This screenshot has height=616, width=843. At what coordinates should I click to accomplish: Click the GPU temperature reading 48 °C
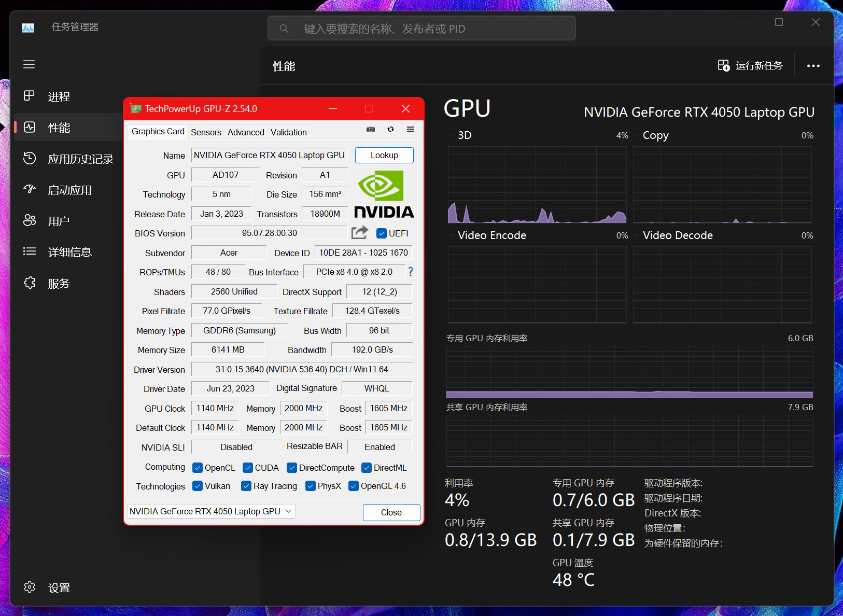(573, 580)
